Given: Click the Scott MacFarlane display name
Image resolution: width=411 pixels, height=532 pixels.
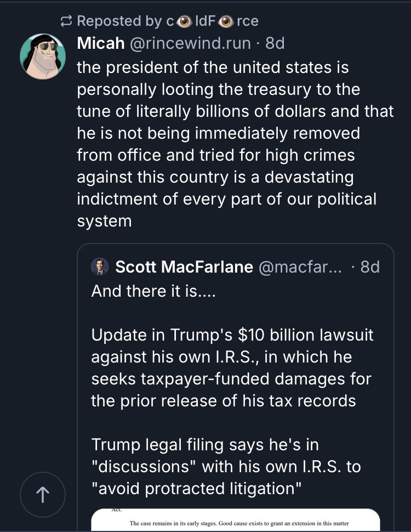Looking at the screenshot, I should (184, 267).
